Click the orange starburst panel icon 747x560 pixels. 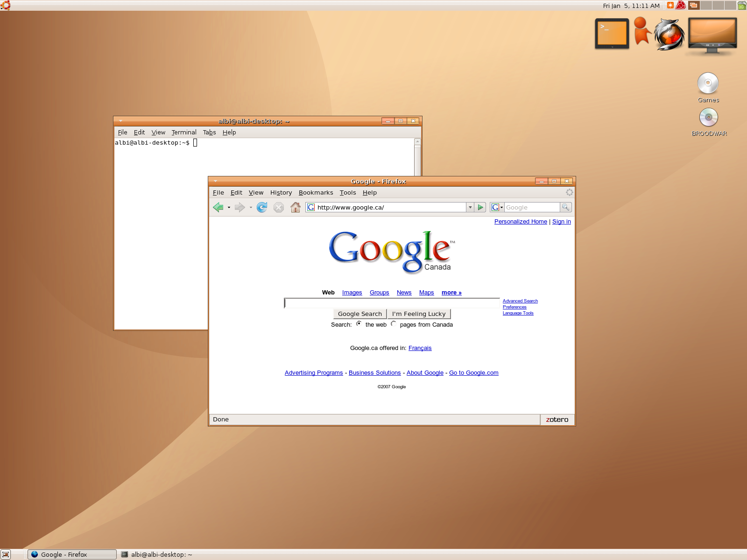[x=670, y=5]
